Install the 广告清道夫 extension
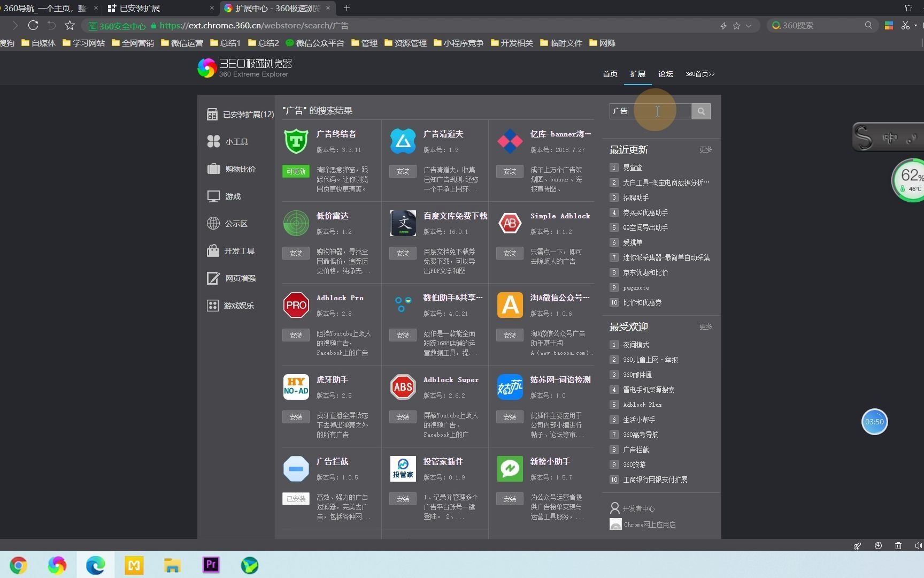The height and width of the screenshot is (578, 924). coord(403,171)
